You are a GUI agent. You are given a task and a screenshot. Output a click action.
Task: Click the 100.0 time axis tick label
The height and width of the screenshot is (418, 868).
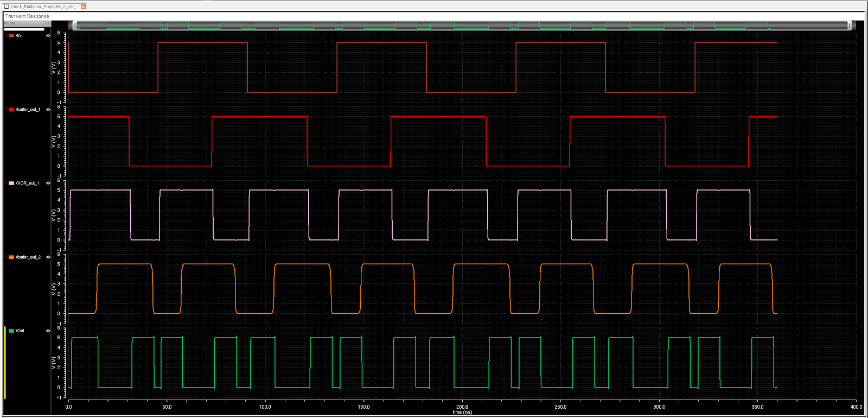(265, 407)
